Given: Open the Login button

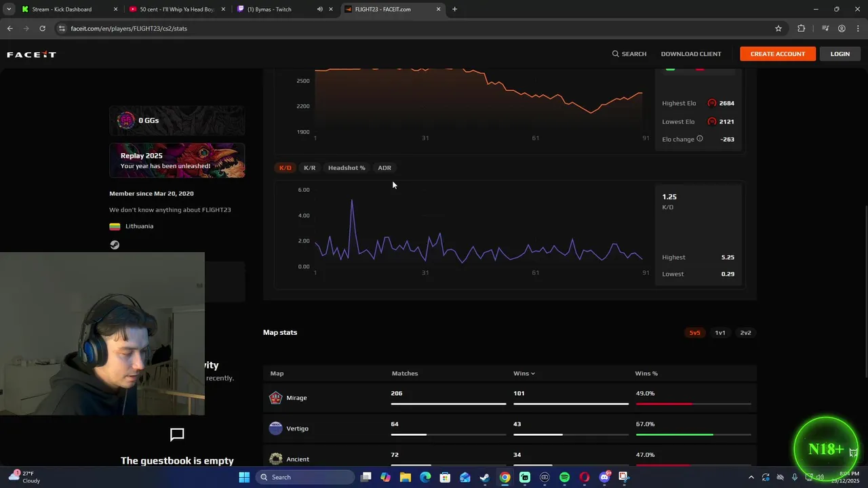Looking at the screenshot, I should 840,54.
